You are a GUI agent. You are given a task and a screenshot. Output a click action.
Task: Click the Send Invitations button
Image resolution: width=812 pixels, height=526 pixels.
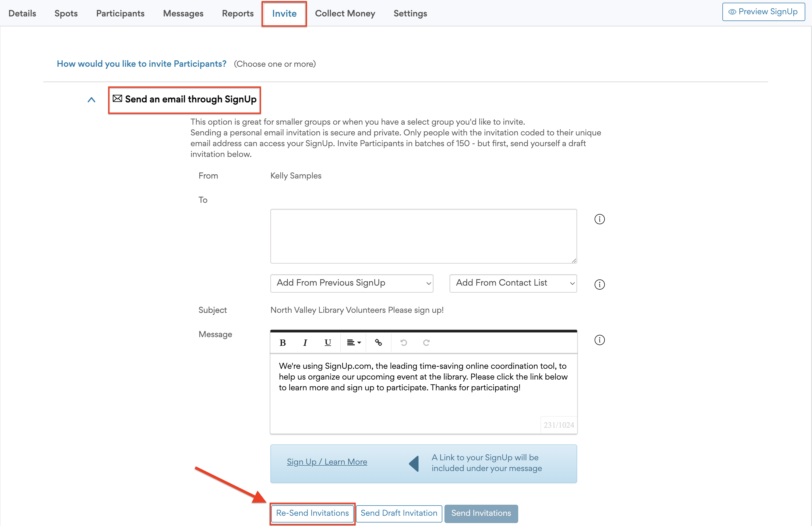(481, 513)
